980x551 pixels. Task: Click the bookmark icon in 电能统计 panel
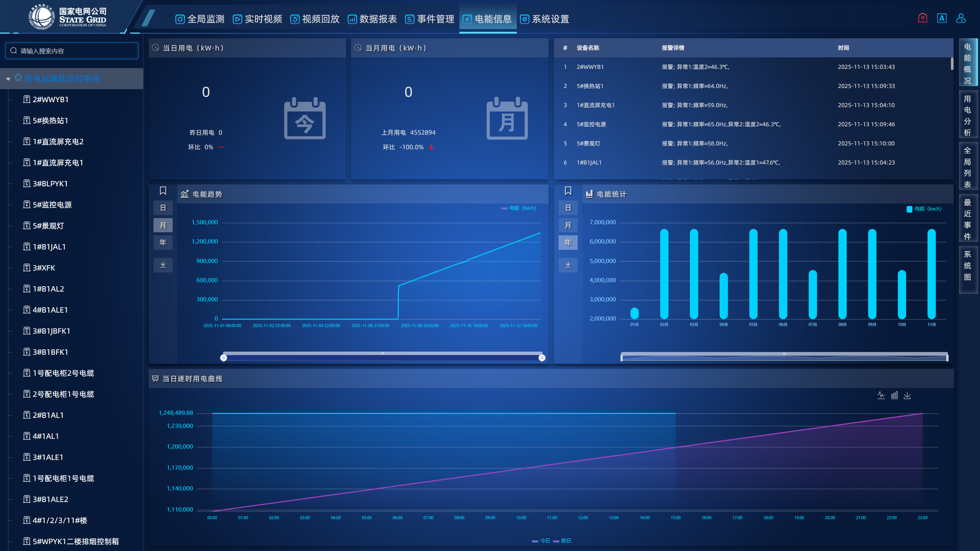[568, 191]
